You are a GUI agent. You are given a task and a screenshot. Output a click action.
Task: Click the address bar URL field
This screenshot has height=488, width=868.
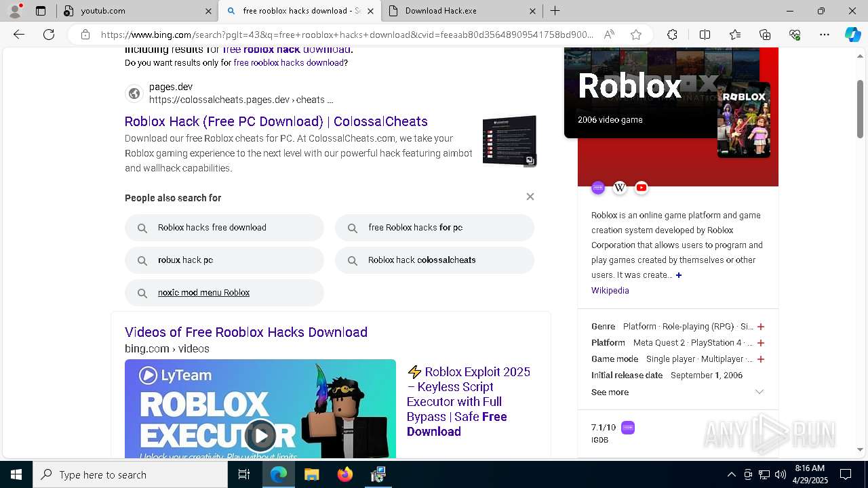(346, 35)
